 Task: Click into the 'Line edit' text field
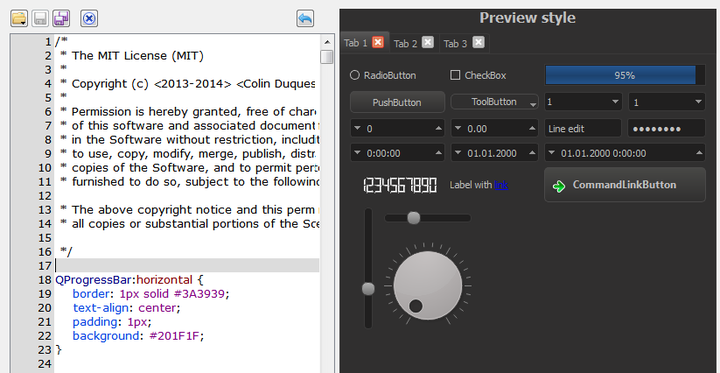583,128
